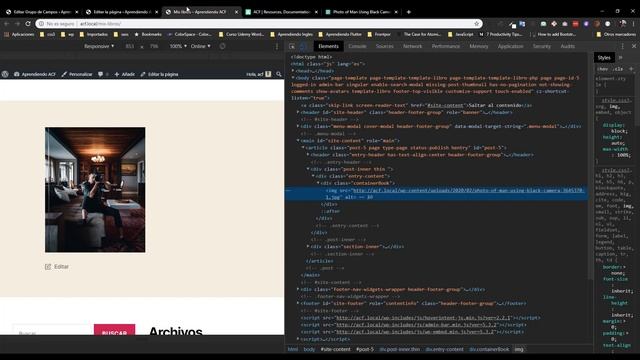Switch to Photo of Man browser tab
640x360 pixels.
pos(362,12)
